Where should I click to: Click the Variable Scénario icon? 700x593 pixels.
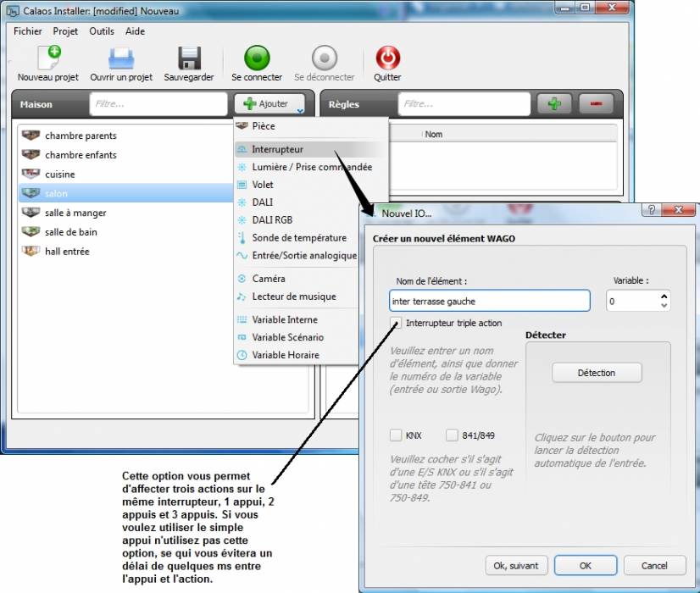[242, 337]
